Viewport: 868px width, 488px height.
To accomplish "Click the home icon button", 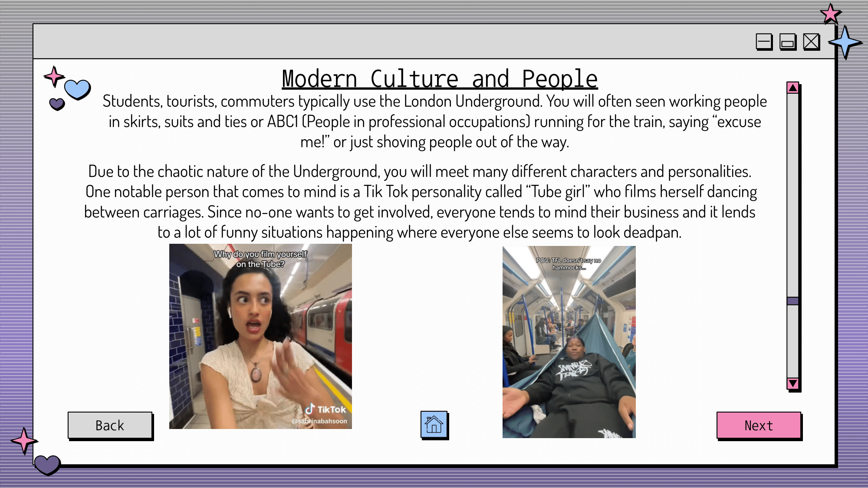I will 434,424.
